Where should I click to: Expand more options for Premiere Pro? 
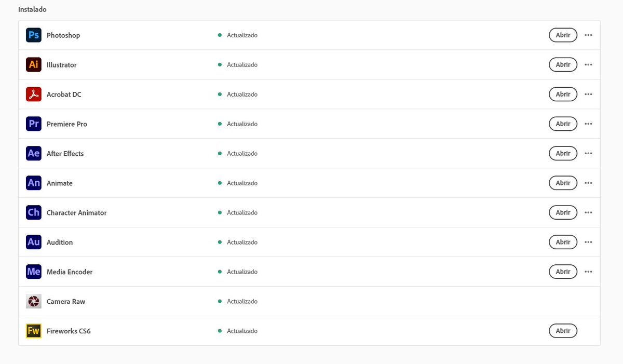click(x=588, y=124)
